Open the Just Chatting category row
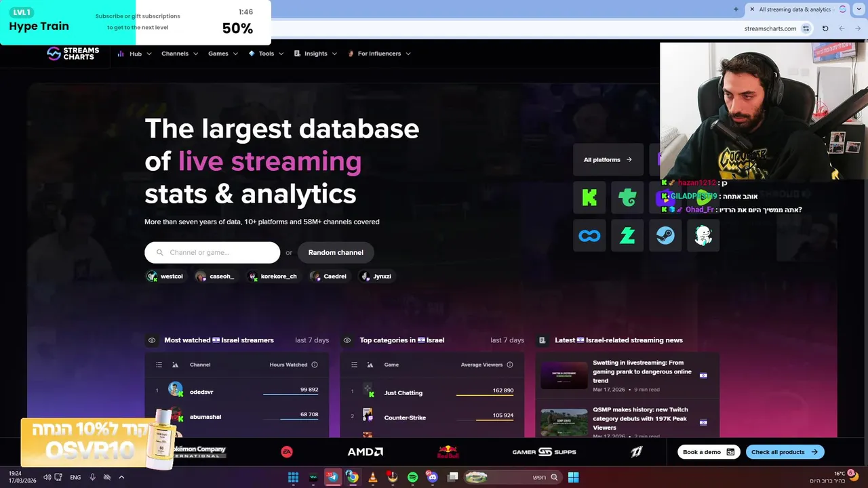 point(432,392)
